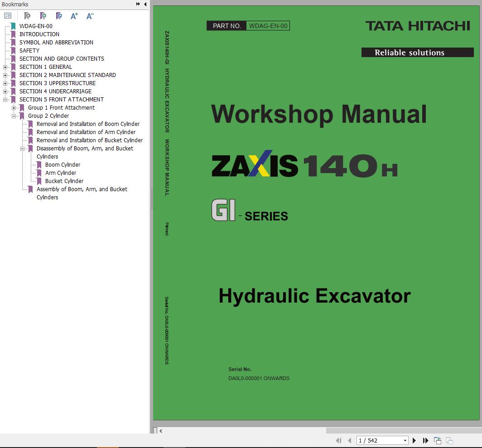Image resolution: width=482 pixels, height=448 pixels.
Task: Open Disassembly of Boom, Arm, and Bucket Cylinders
Action: tap(85, 152)
